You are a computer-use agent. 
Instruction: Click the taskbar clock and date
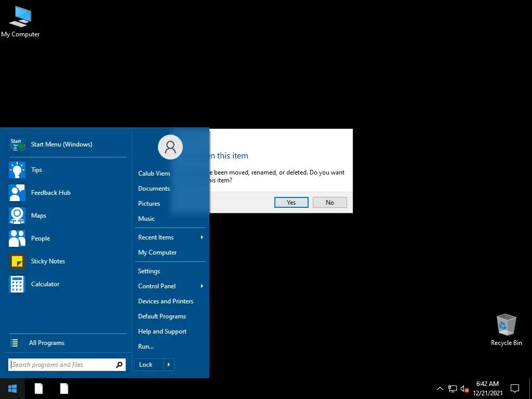487,389
